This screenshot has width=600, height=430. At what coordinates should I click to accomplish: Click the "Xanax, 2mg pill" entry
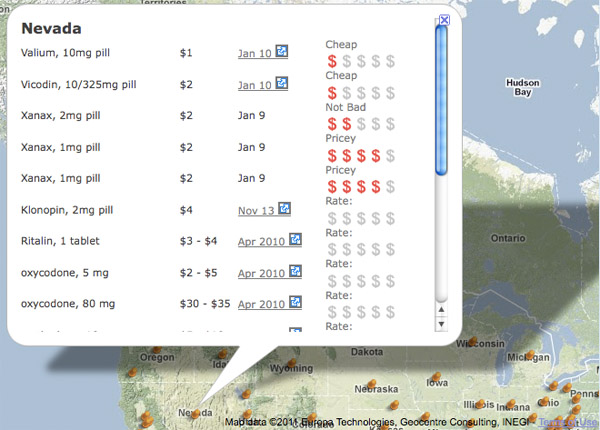(60, 116)
